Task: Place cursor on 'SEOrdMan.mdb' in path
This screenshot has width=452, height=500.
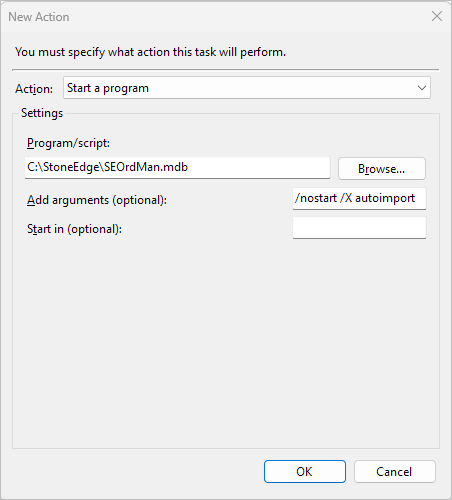Action: tap(146, 167)
